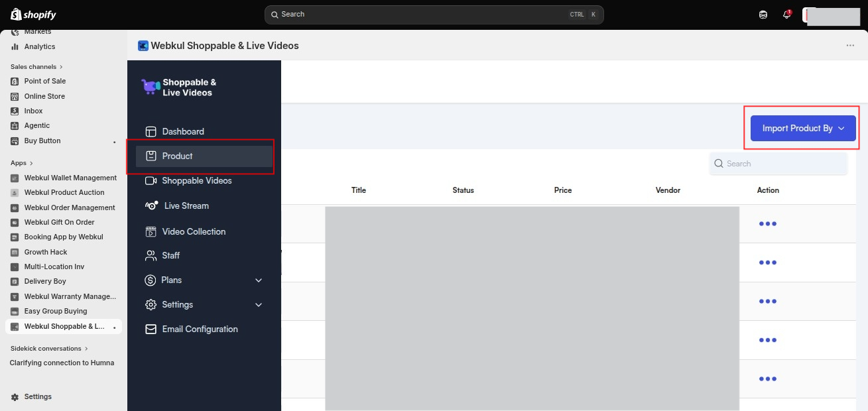
Task: Click the Delivery Boy app icon
Action: (x=15, y=281)
